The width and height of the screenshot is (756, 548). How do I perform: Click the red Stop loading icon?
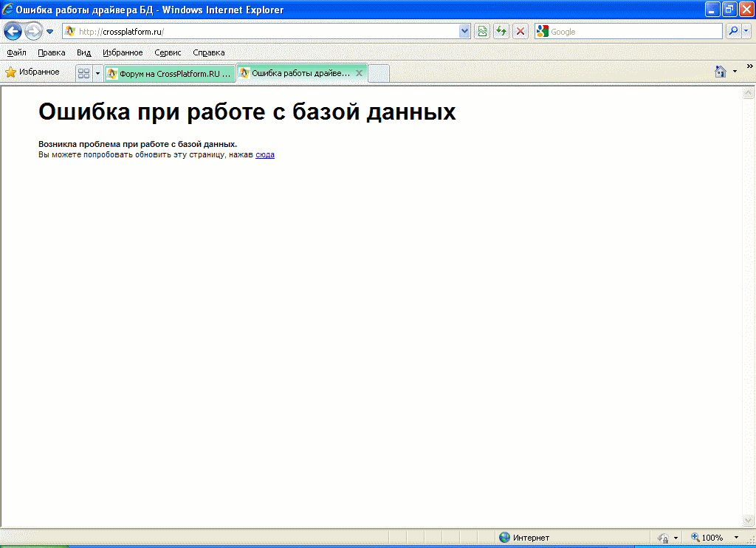point(520,31)
